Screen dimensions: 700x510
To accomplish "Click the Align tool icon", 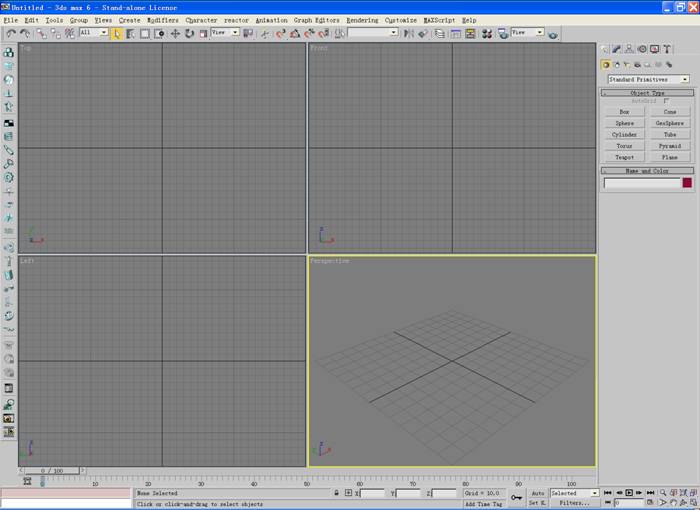I will coord(423,33).
